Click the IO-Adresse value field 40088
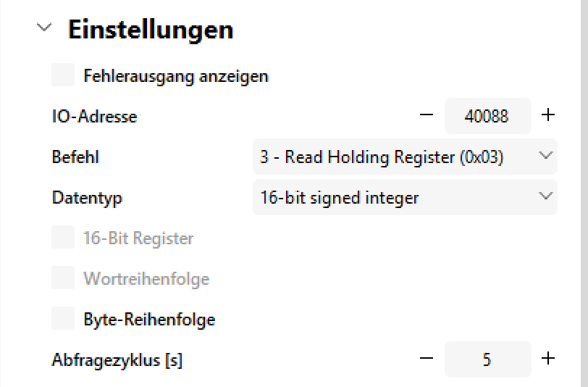This screenshot has height=387, width=588. [x=487, y=116]
